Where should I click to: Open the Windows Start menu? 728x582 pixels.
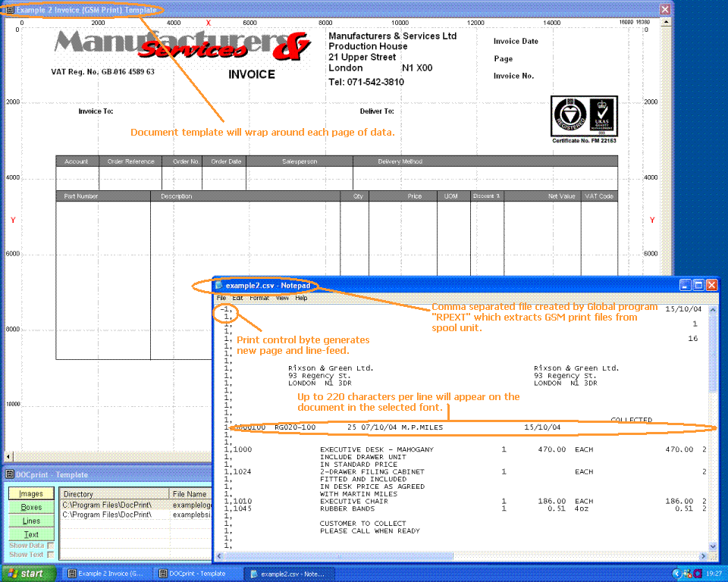pyautogui.click(x=28, y=574)
